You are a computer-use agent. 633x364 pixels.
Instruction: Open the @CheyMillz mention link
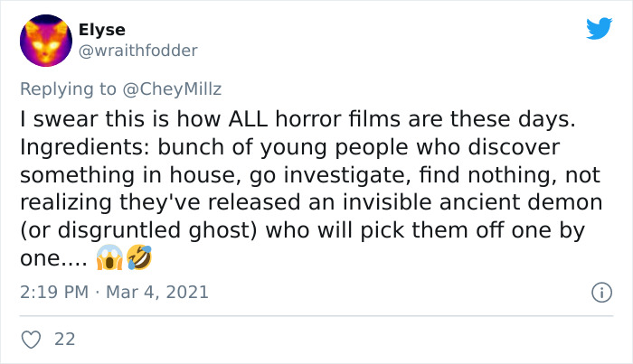tap(172, 89)
